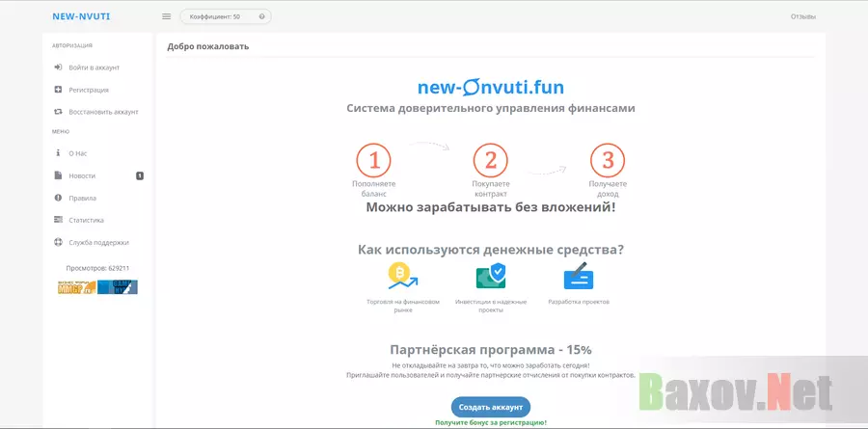
Task: Click the money shield investment icon
Action: 491,276
